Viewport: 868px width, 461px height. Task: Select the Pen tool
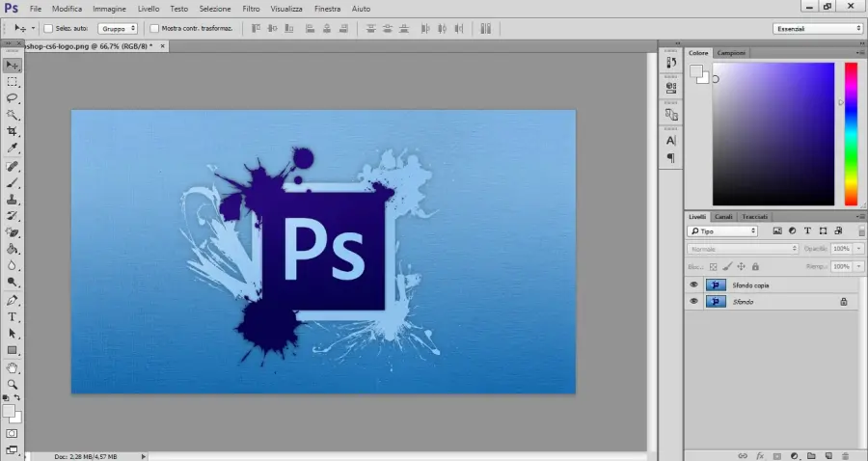[x=13, y=301]
